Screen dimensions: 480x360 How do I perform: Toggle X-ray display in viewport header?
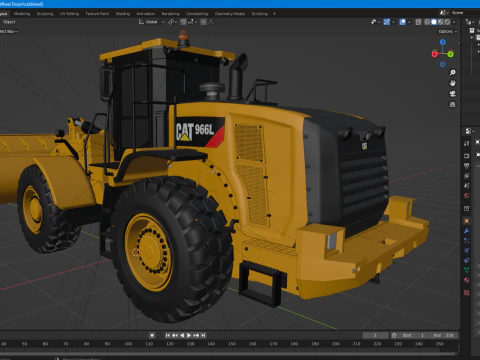418,22
